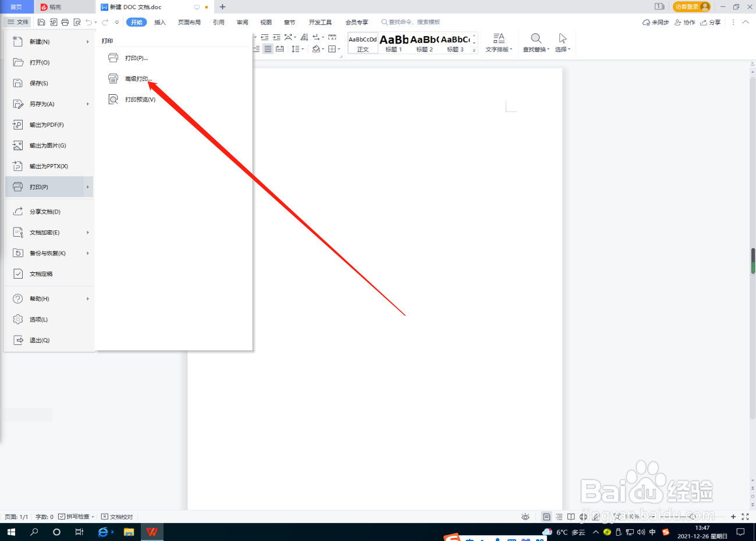Click the 查找替换 magnifier icon
The image size is (756, 541).
tap(536, 38)
